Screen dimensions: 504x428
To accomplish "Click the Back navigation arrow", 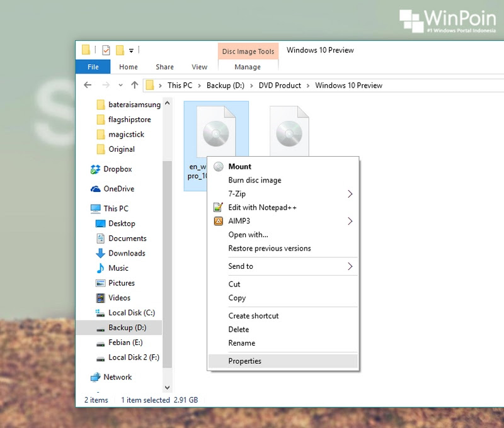I will [x=88, y=85].
